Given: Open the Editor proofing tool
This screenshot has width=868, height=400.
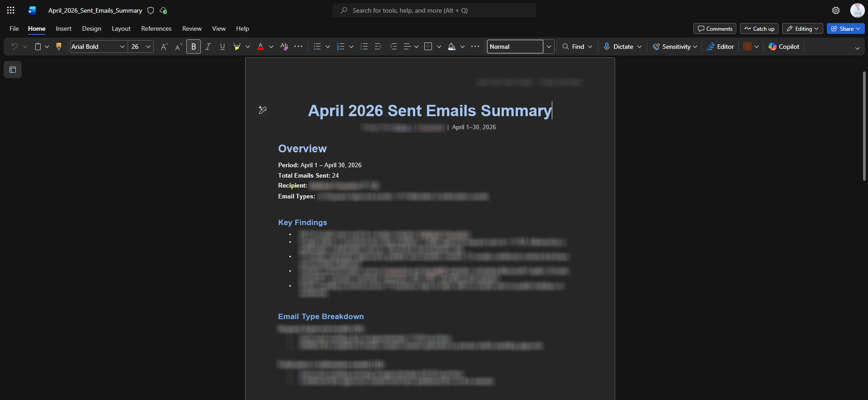Looking at the screenshot, I should tap(721, 47).
